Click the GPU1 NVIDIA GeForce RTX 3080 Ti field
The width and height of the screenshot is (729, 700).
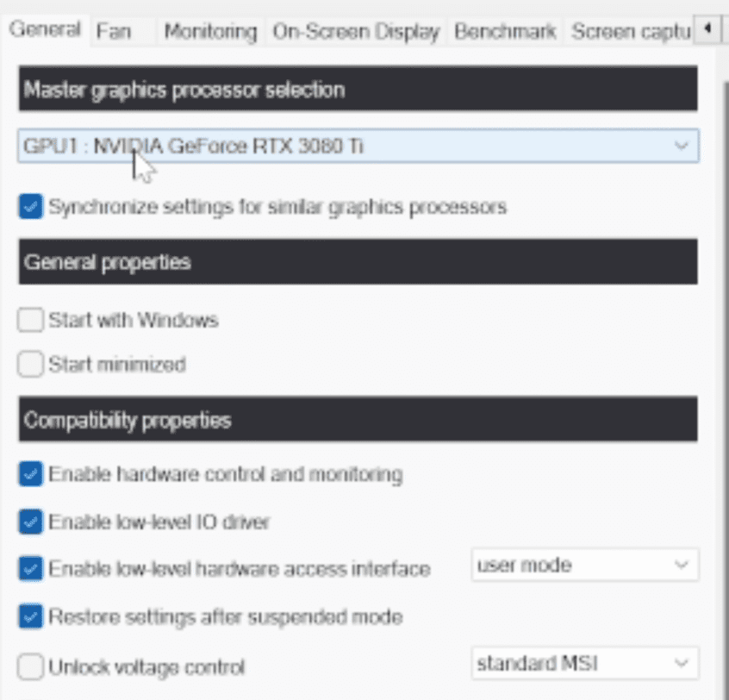[x=345, y=146]
